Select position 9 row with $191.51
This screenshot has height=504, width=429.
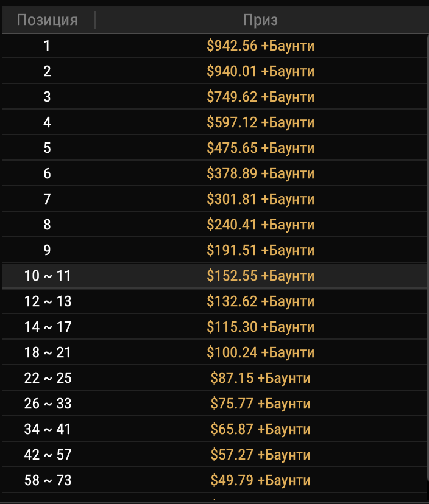[214, 250]
